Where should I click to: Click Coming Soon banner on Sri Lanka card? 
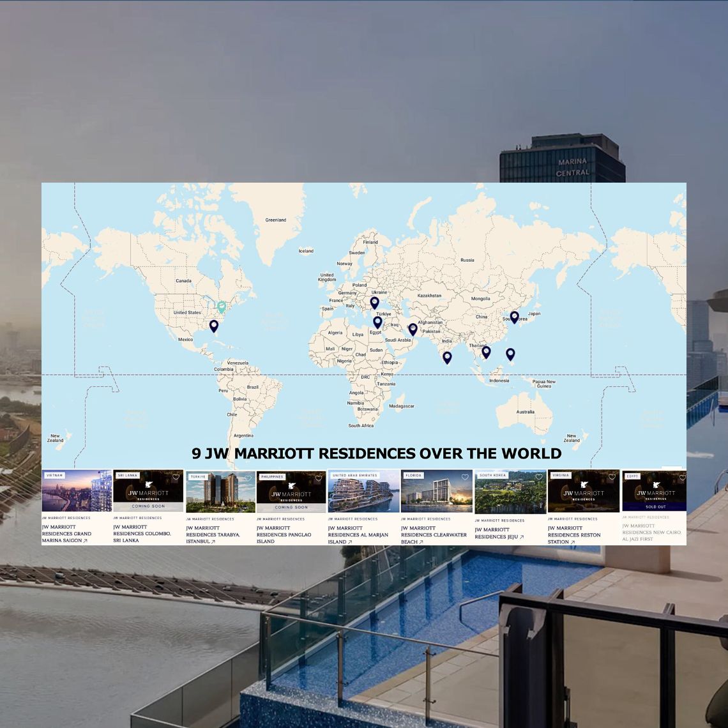(148, 506)
